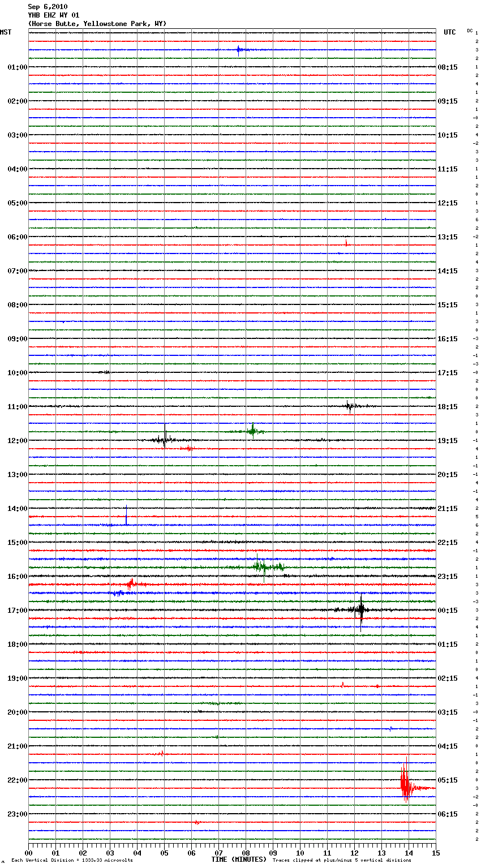481x868 pixels.
Task: Click the 13 minute axis tick label
Action: click(x=381, y=853)
